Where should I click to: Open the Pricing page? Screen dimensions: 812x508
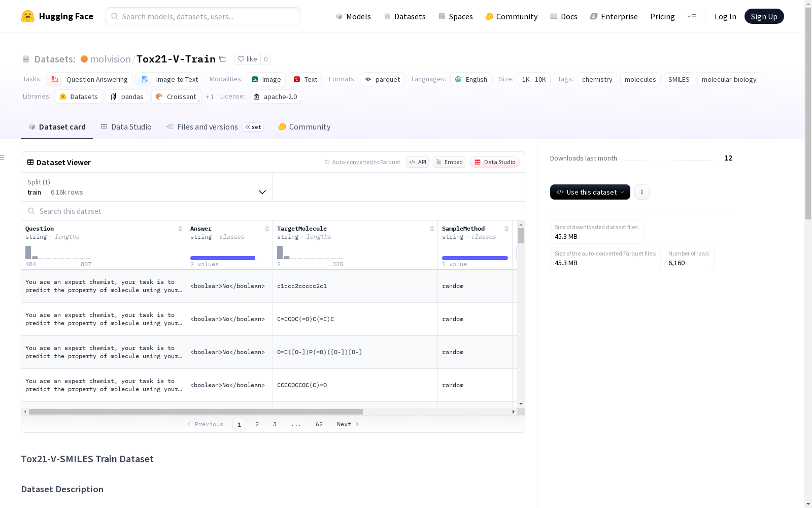662,16
